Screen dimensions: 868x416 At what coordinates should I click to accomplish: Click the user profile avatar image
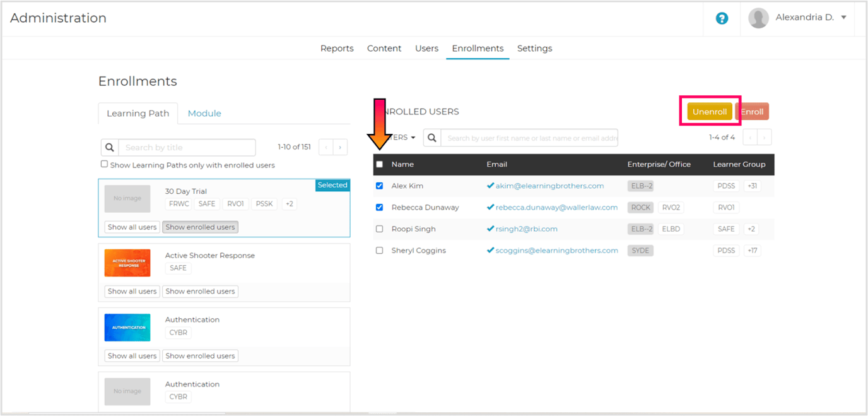[x=759, y=17]
